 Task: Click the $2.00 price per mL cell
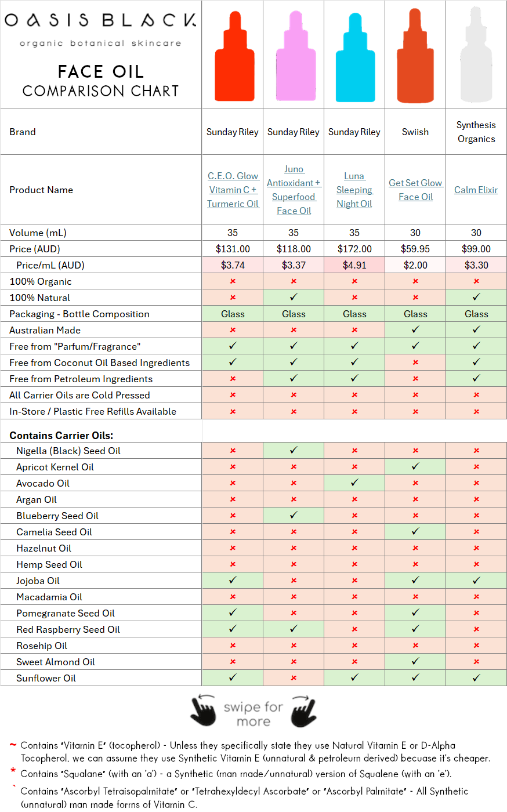415,265
